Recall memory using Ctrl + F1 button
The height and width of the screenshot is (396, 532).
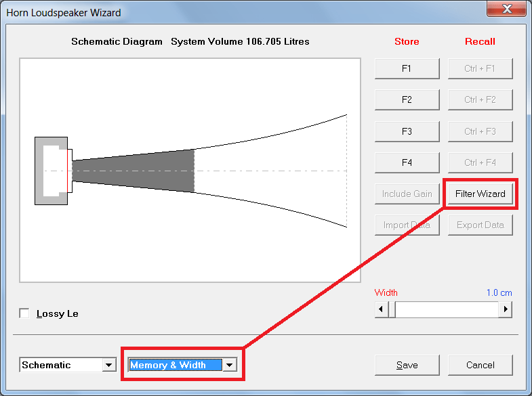click(x=480, y=69)
